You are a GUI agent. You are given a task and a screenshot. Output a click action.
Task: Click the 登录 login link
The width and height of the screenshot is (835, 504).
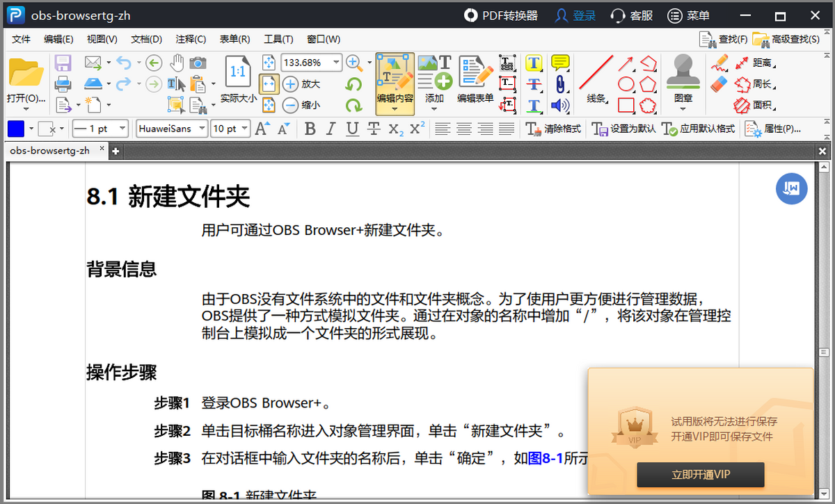[x=575, y=15]
